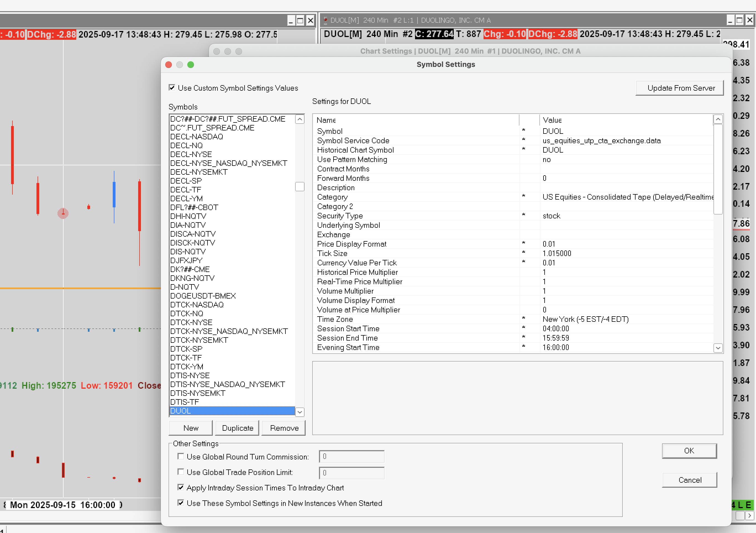Toggle Use Custom Symbol Settings Values checkbox
This screenshot has width=756, height=533.
pos(172,88)
